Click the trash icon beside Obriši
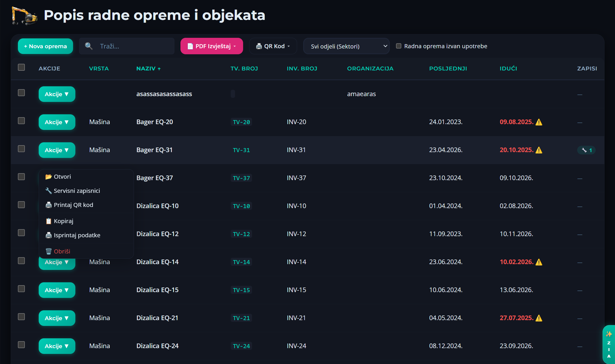 tap(49, 251)
